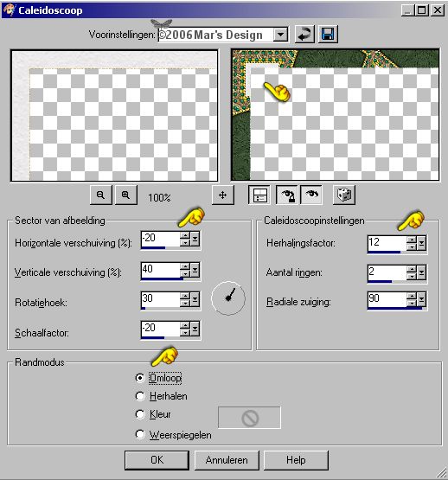Image resolution: width=448 pixels, height=480 pixels.
Task: Confirm with the OK button
Action: pos(157,460)
